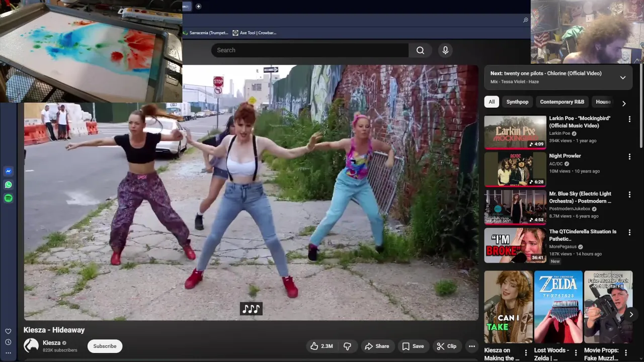Viewport: 644px width, 362px height.
Task: Click the Night Prowler video title
Action: tap(565, 156)
